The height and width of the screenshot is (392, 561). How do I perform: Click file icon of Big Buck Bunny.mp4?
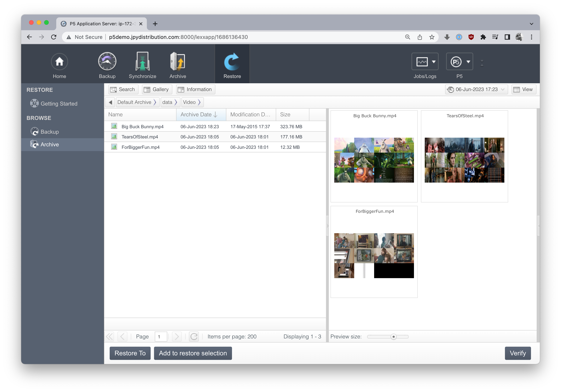(114, 126)
